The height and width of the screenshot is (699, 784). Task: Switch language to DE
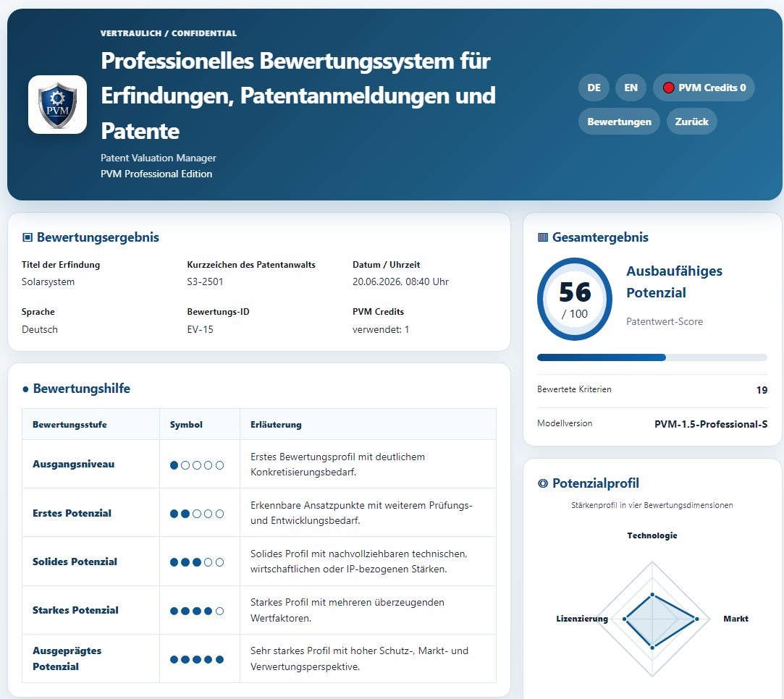pos(594,88)
